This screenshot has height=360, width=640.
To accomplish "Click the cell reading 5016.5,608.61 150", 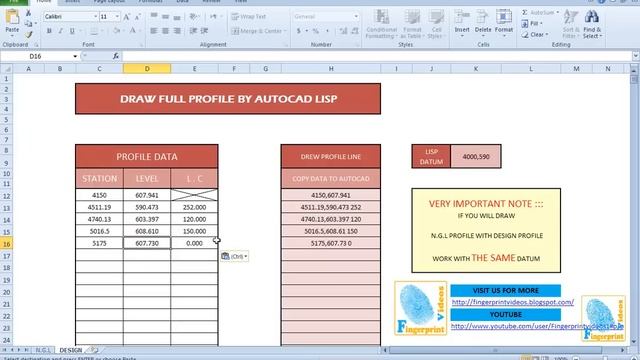I will click(331, 231).
